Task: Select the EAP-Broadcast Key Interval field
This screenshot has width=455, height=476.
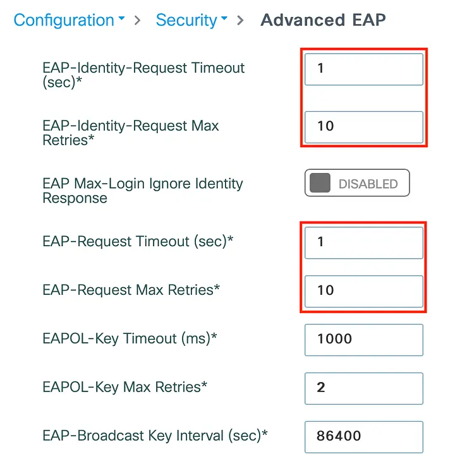Action: coord(363,436)
